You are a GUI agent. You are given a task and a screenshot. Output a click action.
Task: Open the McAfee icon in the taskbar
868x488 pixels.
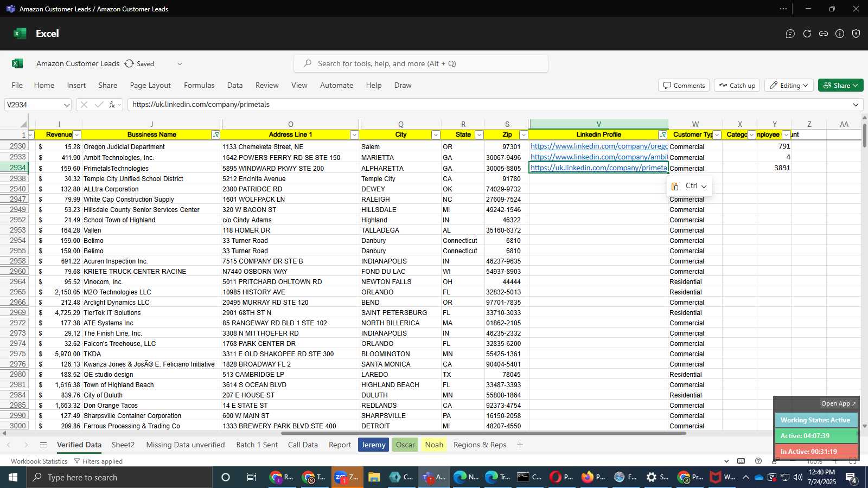tap(716, 478)
